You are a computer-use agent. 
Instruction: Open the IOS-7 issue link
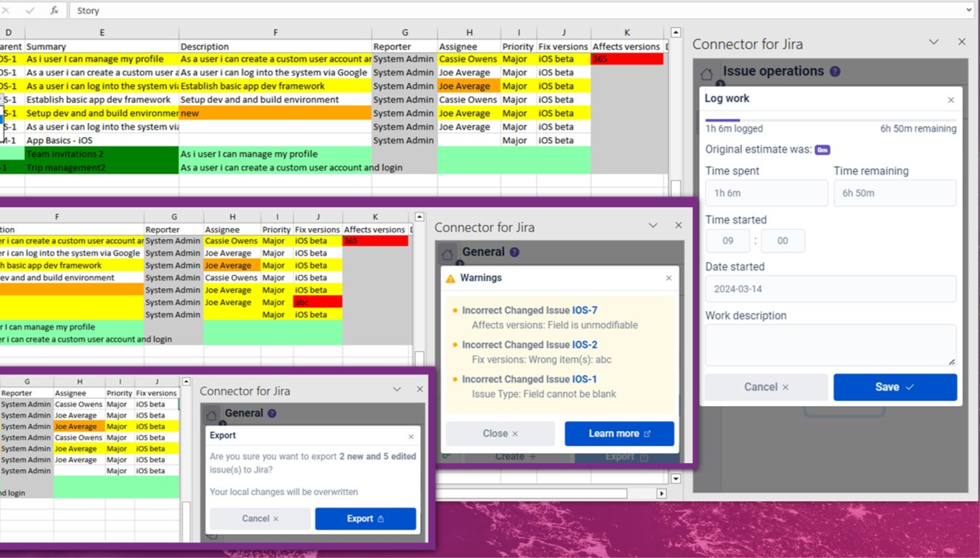(x=584, y=310)
